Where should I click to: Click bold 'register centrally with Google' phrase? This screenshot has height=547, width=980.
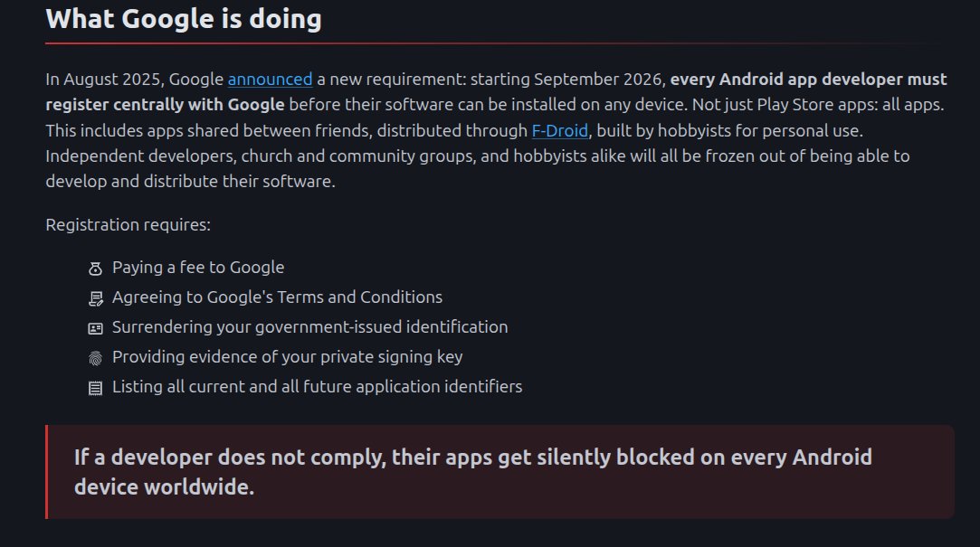(165, 105)
